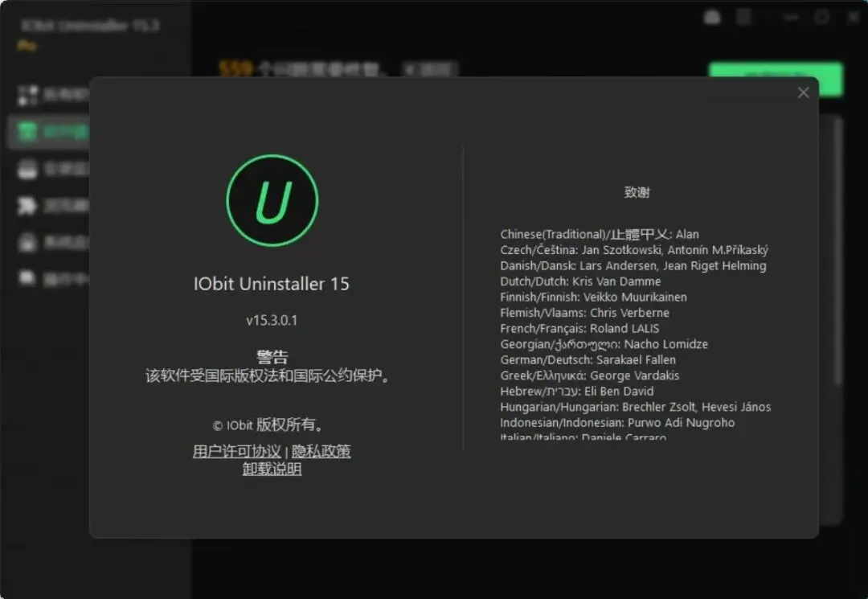This screenshot has height=599, width=868.
Task: Select the Danish/Dansk Lars Andersen credit line
Action: (x=633, y=265)
